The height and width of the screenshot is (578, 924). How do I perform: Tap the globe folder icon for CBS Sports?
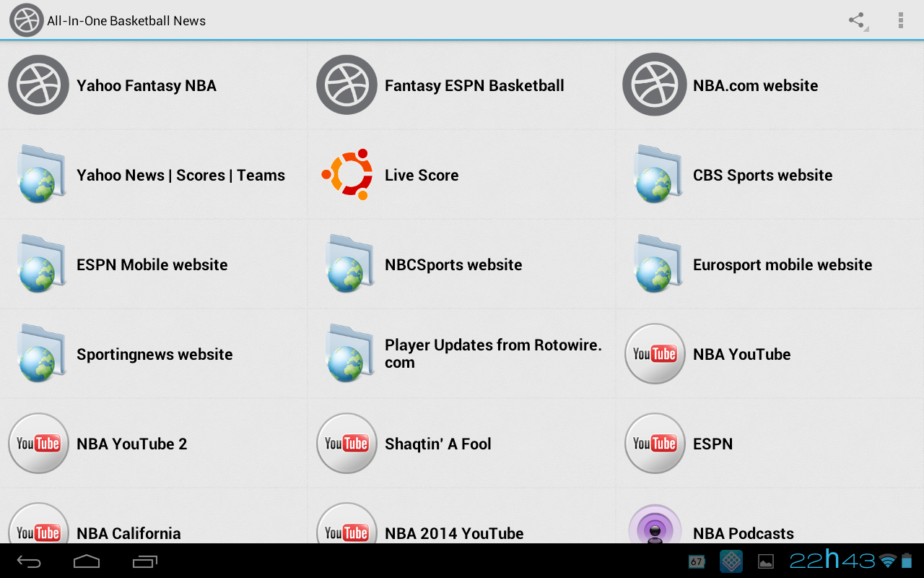658,175
